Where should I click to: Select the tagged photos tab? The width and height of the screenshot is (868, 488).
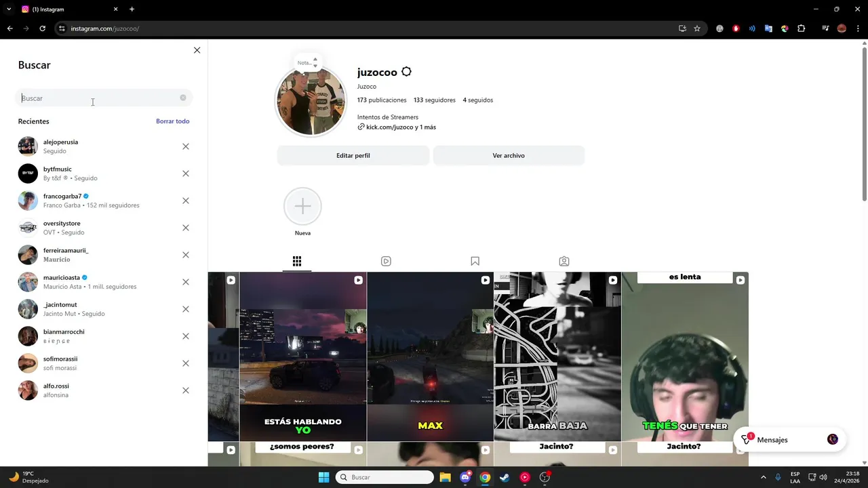point(564,261)
